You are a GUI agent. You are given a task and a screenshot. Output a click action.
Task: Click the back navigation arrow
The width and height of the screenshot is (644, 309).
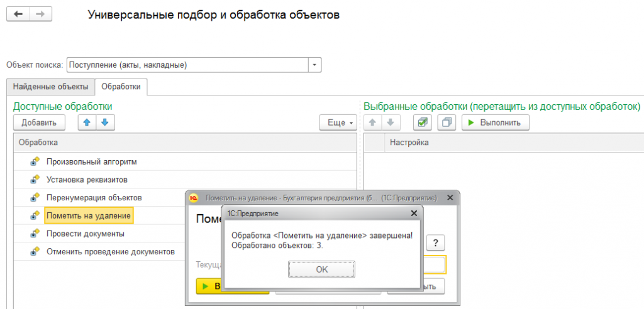[x=18, y=15]
